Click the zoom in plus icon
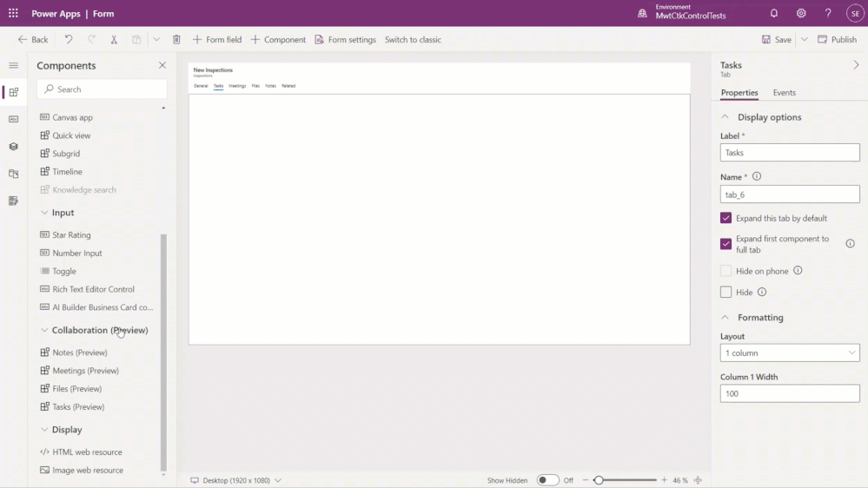This screenshot has width=868, height=488. pyautogui.click(x=665, y=480)
